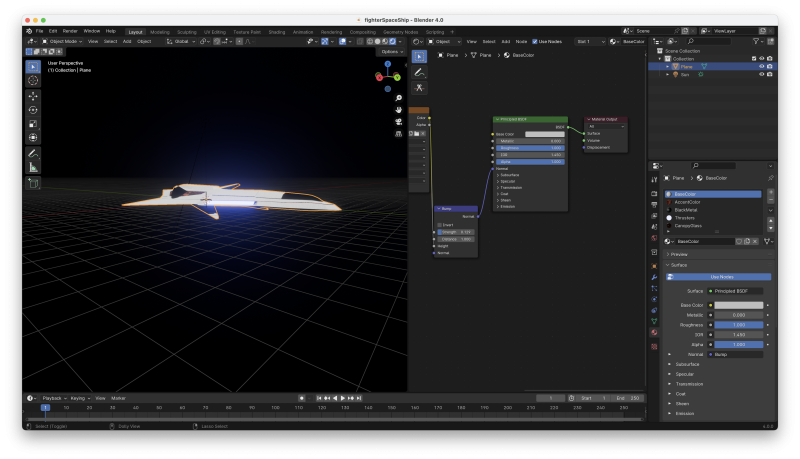
Task: Toggle Collection visibility eye icon
Action: coord(761,59)
